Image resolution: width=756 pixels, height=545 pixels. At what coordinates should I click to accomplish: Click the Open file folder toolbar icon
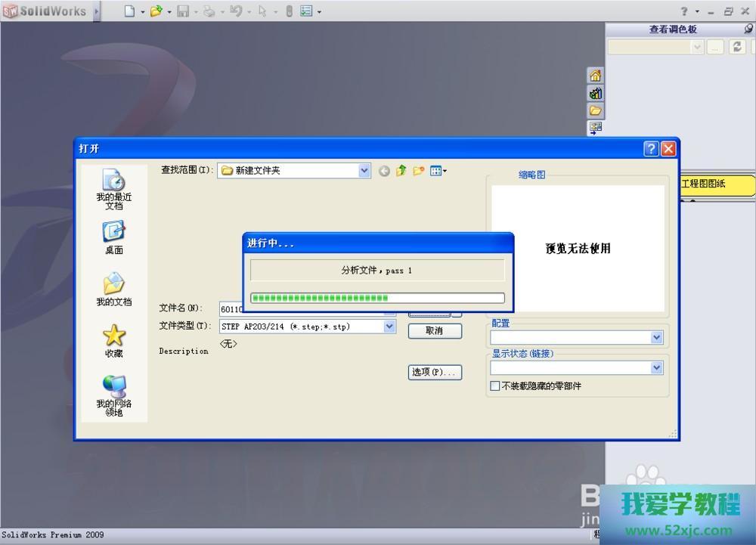pyautogui.click(x=156, y=11)
